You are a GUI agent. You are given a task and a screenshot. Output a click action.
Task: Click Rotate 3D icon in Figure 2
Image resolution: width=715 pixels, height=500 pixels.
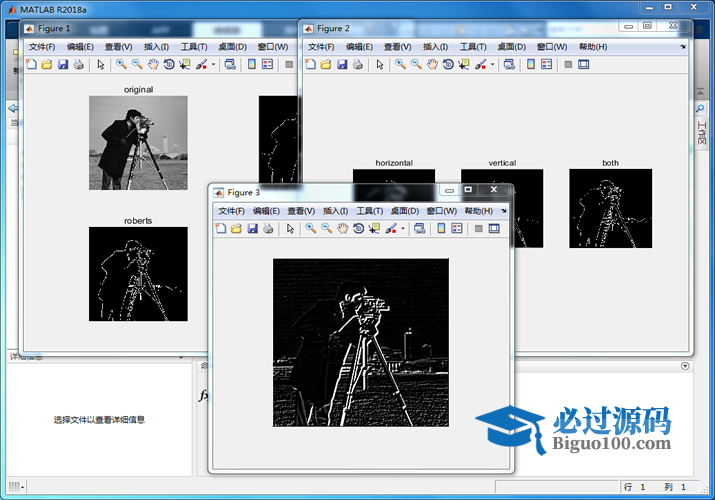click(448, 64)
